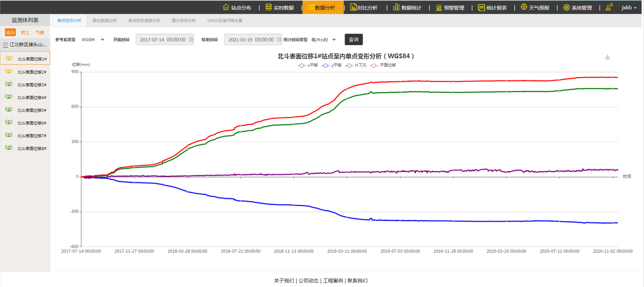Click the 天气预报 weather icon

(524, 7)
